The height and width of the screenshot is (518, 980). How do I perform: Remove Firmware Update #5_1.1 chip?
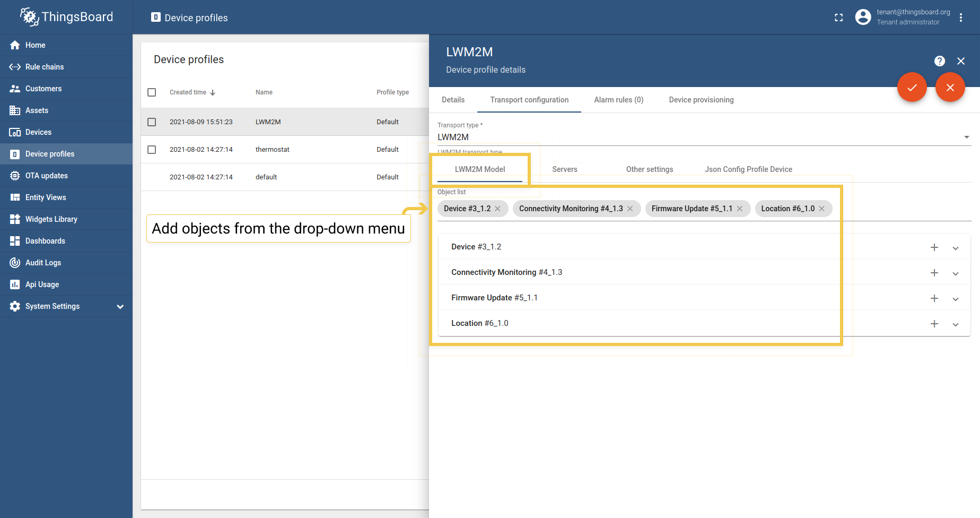pyautogui.click(x=739, y=209)
